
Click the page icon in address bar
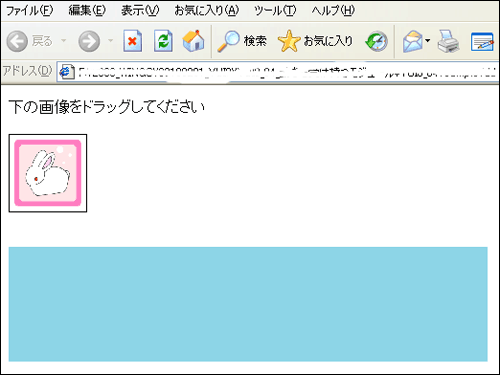pos(66,72)
